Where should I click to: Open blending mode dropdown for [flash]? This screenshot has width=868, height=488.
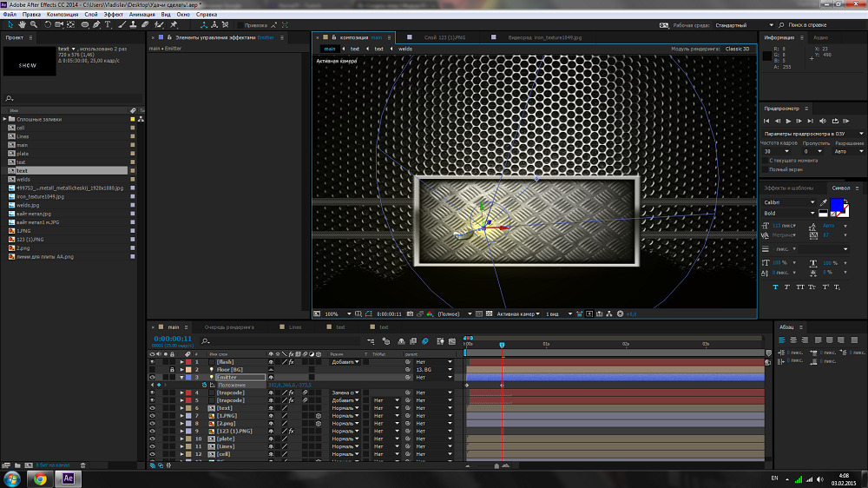pyautogui.click(x=345, y=362)
